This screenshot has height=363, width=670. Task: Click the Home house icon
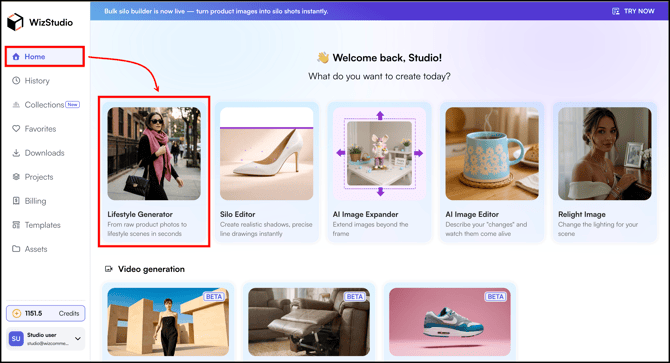(16, 56)
